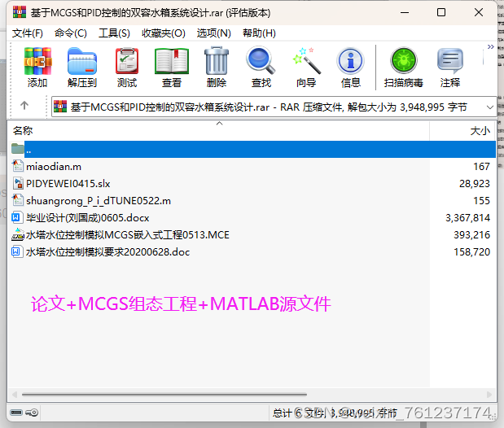504x428 pixels.
Task: Click the size value 28,923
Action: [x=475, y=183]
